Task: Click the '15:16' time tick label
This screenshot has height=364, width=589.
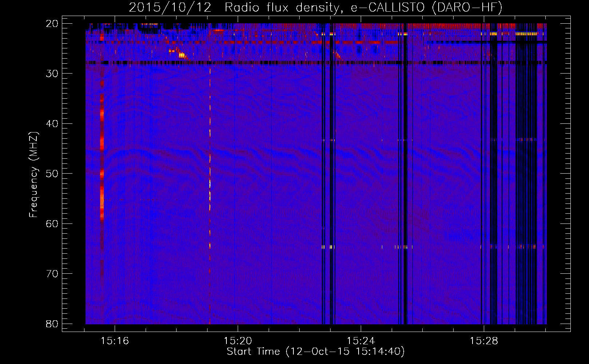Action: click(x=115, y=341)
